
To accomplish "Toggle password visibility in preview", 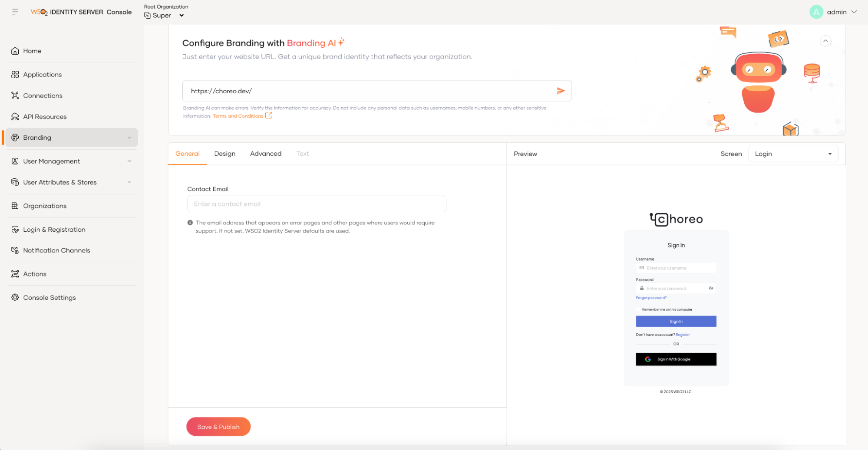I will (x=711, y=288).
